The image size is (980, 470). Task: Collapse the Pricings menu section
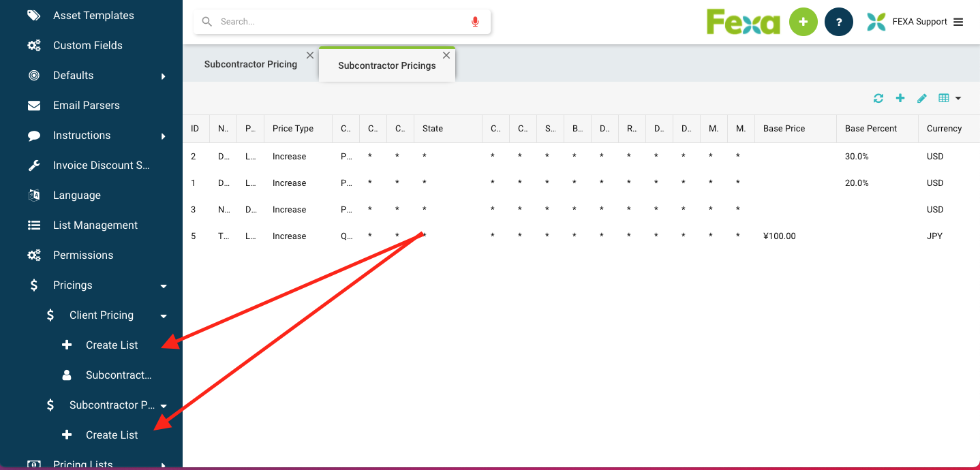pos(164,286)
